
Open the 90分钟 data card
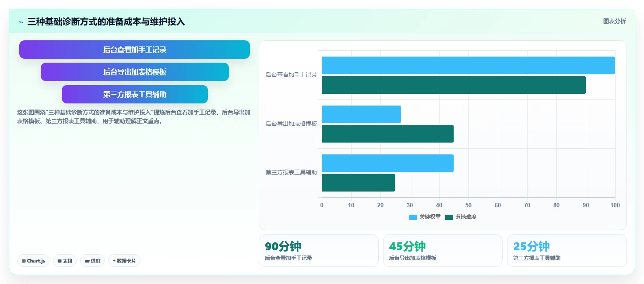tap(319, 251)
